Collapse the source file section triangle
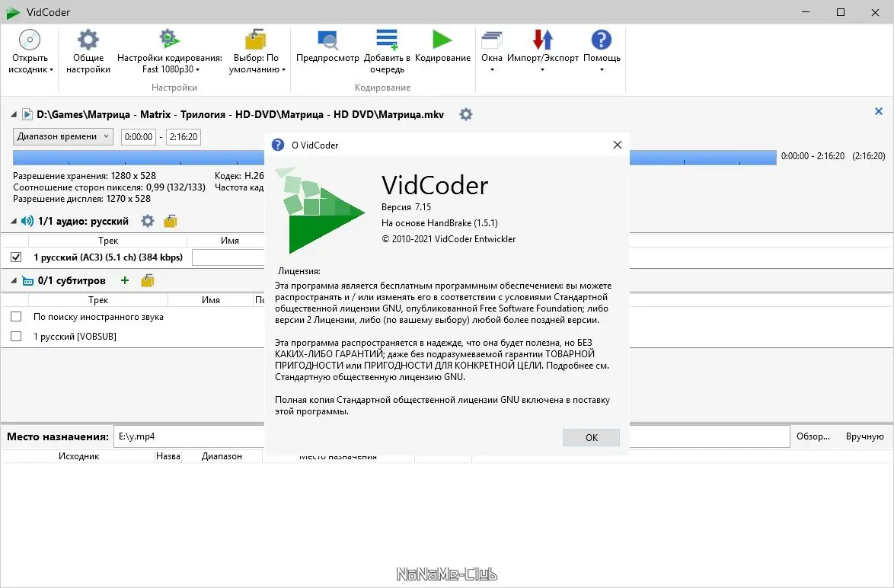Viewport: 894px width, 588px height. [14, 115]
